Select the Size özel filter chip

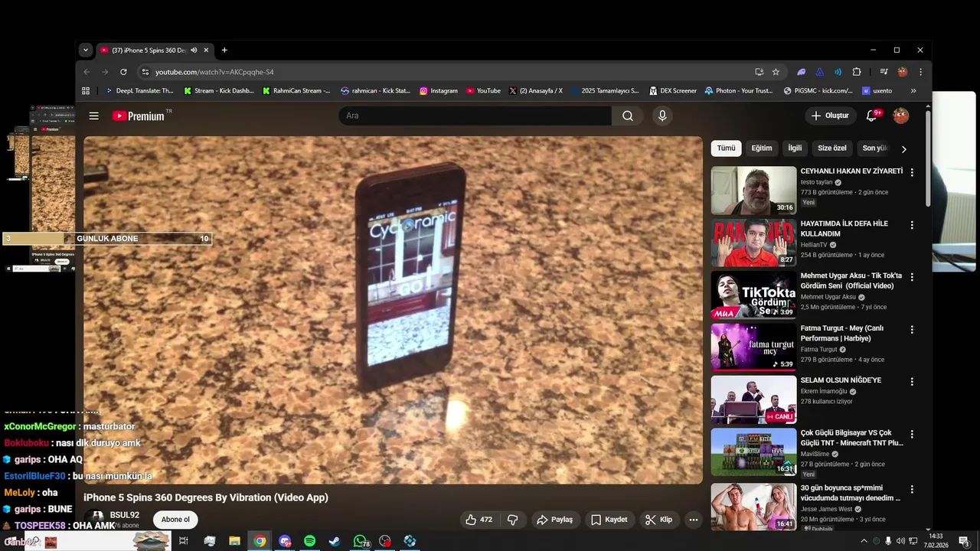[832, 148]
